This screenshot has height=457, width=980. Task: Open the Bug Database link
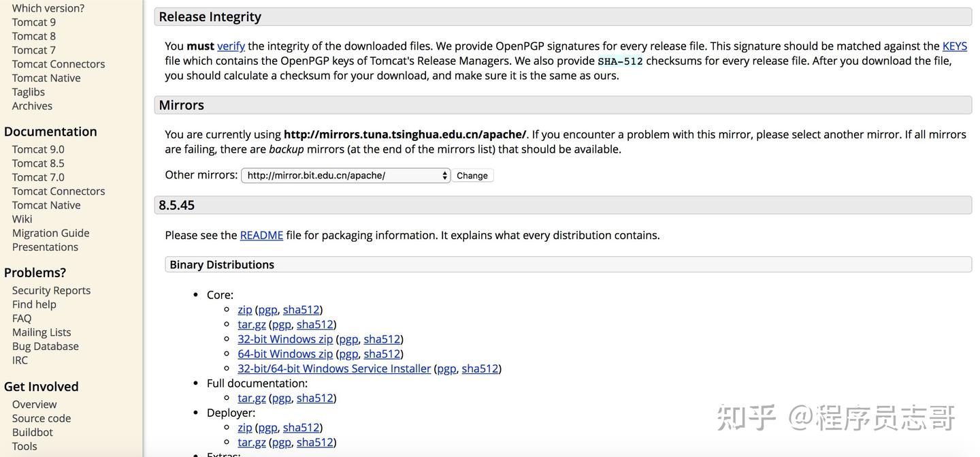point(45,347)
